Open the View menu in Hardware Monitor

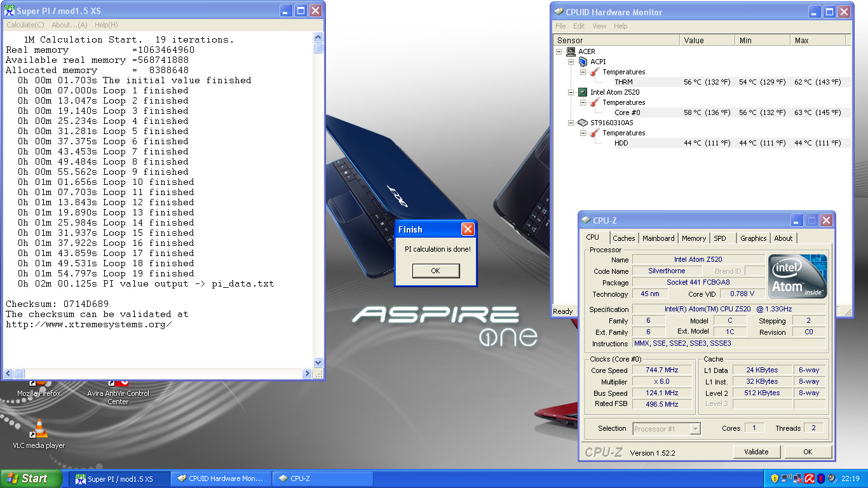599,26
